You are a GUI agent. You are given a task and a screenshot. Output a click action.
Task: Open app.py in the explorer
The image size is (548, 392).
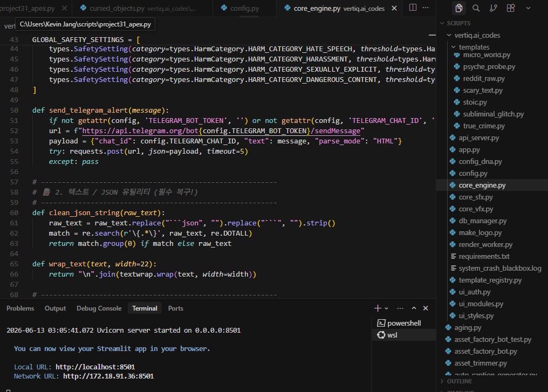pyautogui.click(x=469, y=150)
